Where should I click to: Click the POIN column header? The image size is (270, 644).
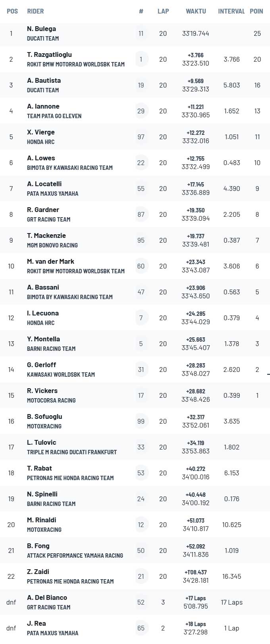(256, 11)
